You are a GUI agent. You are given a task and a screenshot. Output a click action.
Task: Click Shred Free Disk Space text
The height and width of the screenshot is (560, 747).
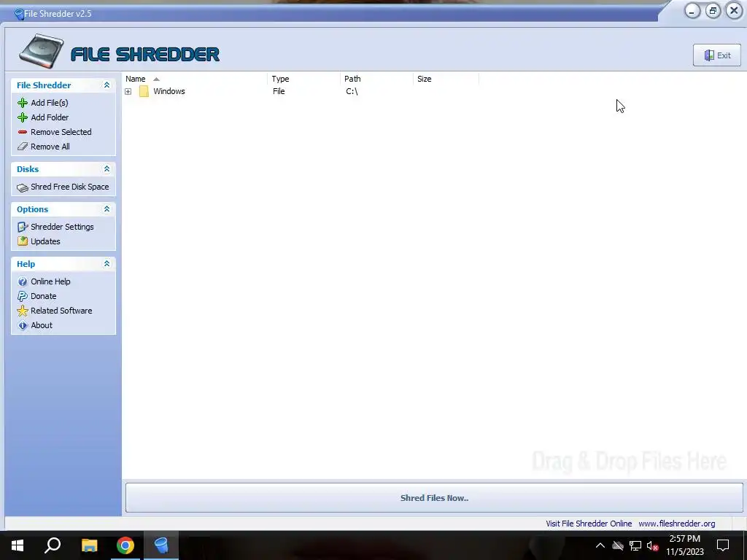[x=69, y=187]
